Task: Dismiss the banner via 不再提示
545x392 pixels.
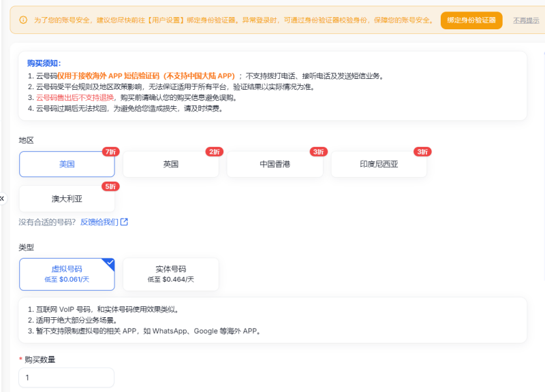Action: tap(526, 20)
